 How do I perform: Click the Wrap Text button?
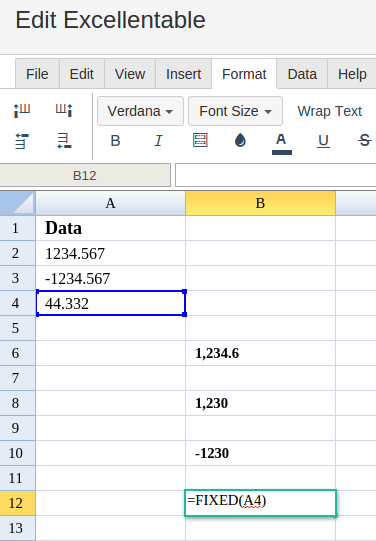point(330,111)
